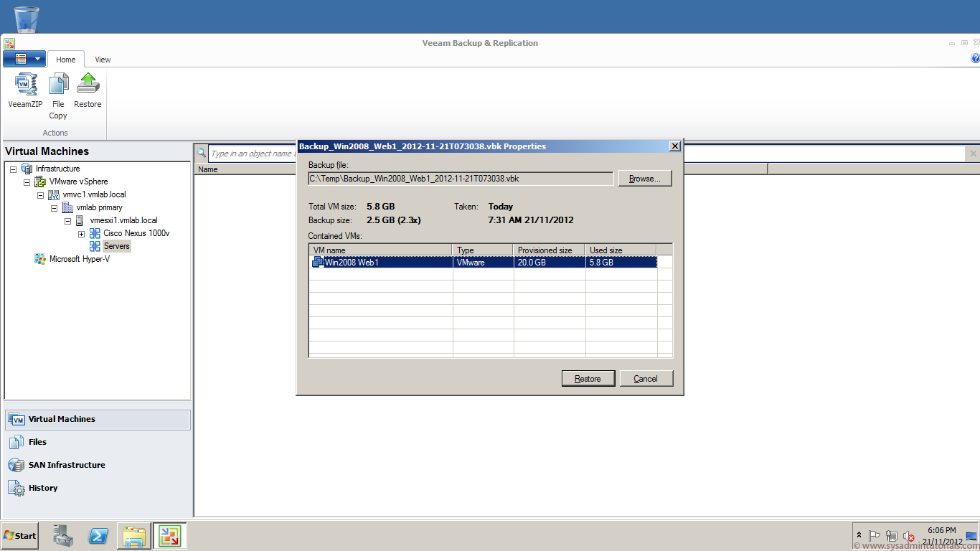Open the Files navigation pane
This screenshot has width=980, height=551.
pos(98,443)
